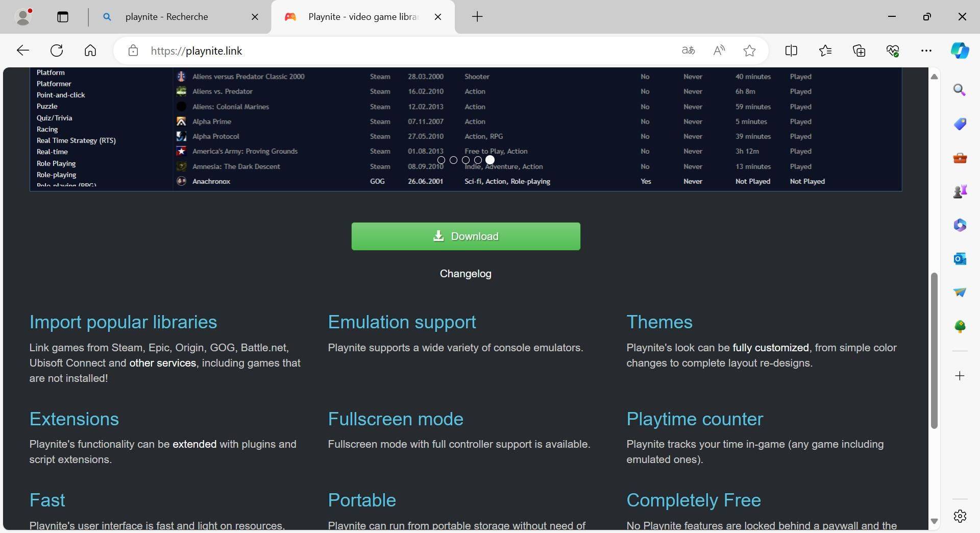Open the favorites list
This screenshot has width=980, height=533.
[x=825, y=51]
